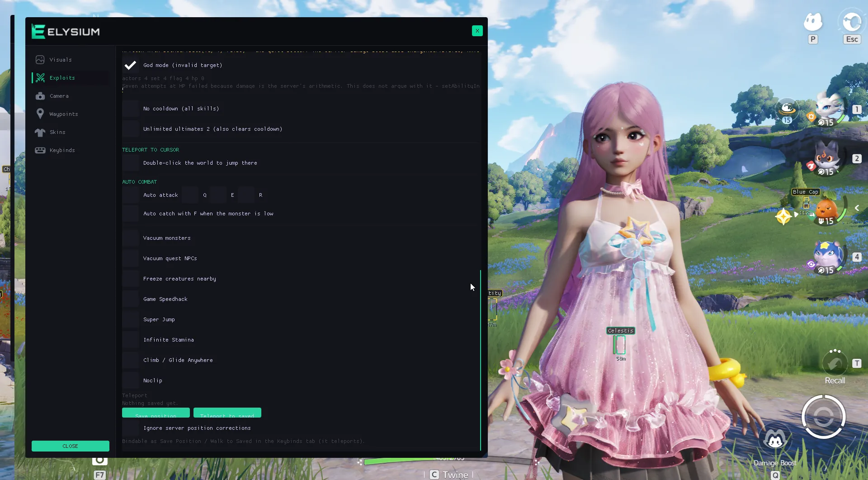Toggle Double-click the world to jump
The image size is (868, 480).
coord(130,163)
